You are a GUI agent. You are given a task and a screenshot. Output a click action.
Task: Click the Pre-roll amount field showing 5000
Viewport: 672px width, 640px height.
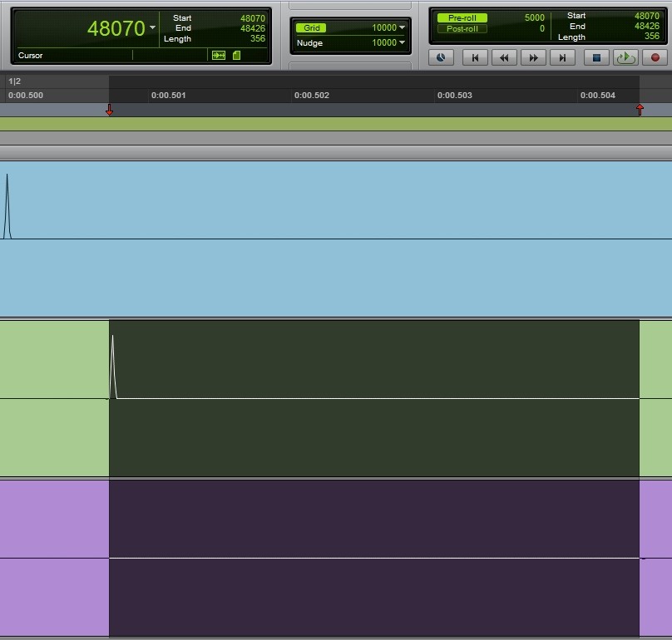pyautogui.click(x=534, y=17)
